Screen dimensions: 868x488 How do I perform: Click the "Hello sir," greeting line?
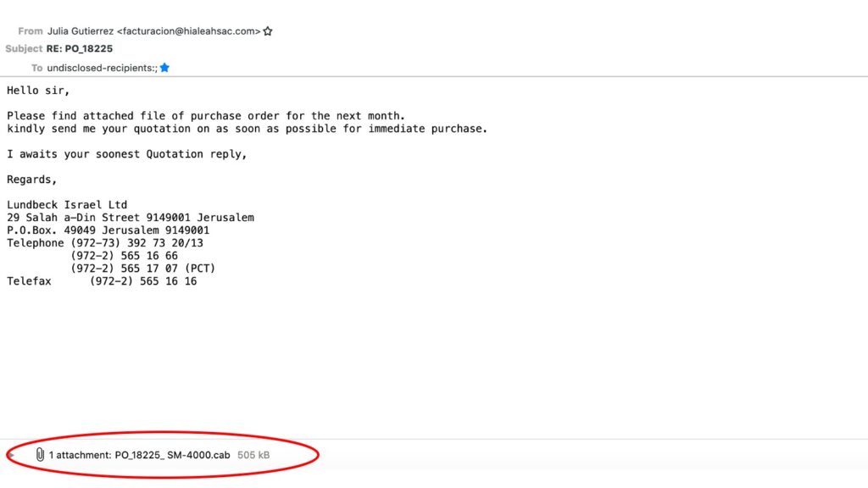[38, 90]
